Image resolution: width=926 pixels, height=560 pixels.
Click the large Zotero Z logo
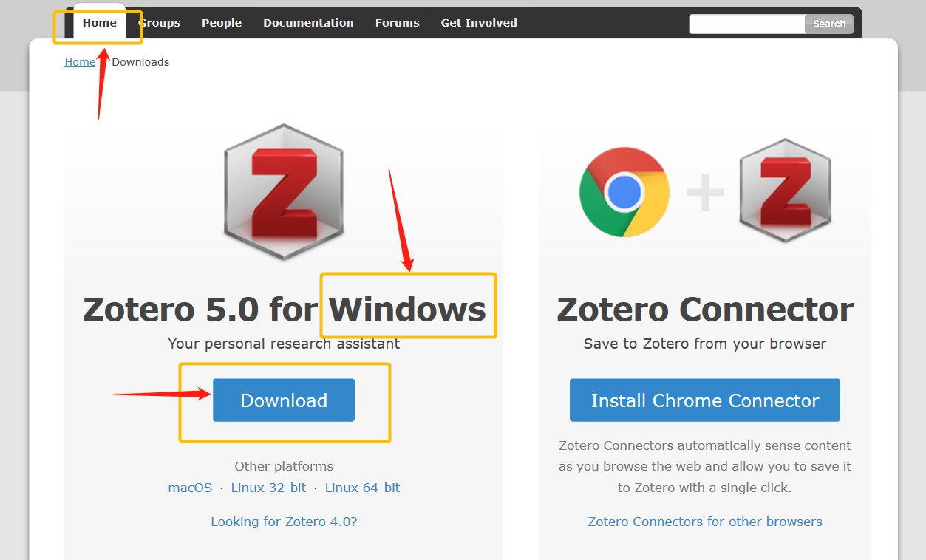tap(284, 191)
